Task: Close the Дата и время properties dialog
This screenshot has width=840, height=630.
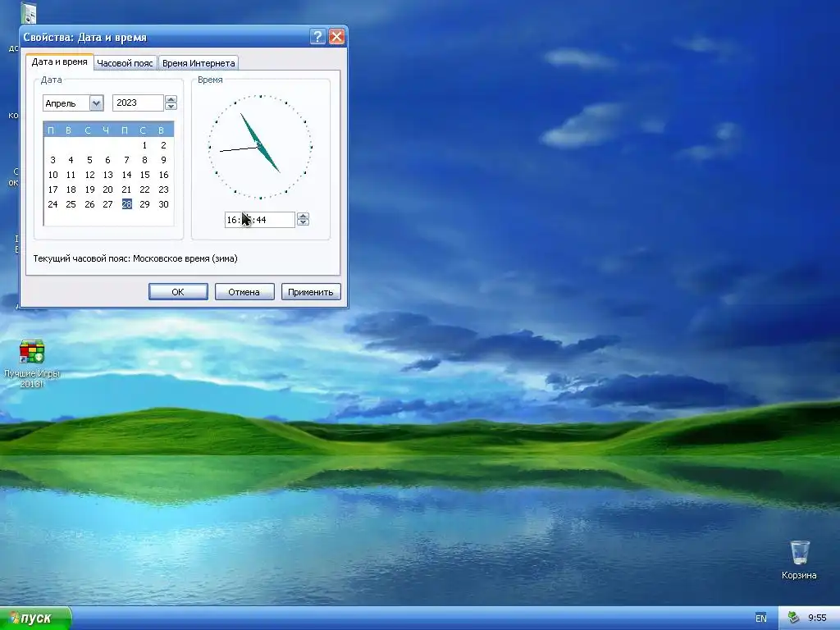Action: 336,36
